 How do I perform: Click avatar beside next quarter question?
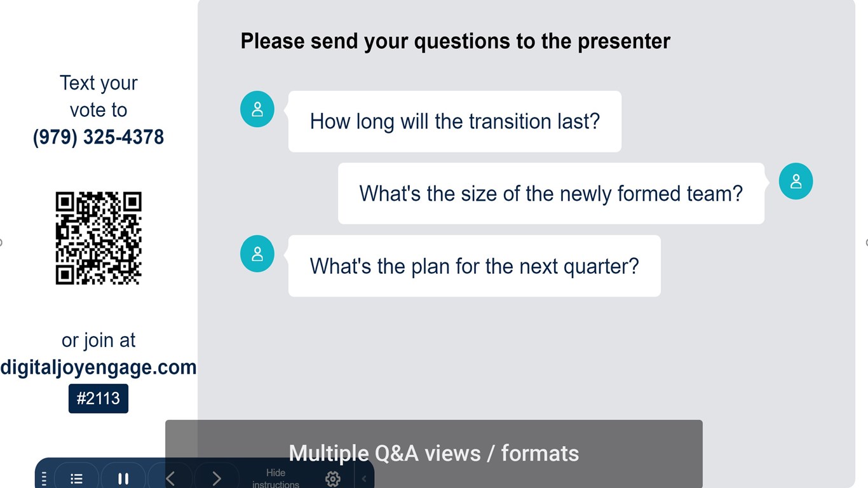click(257, 254)
